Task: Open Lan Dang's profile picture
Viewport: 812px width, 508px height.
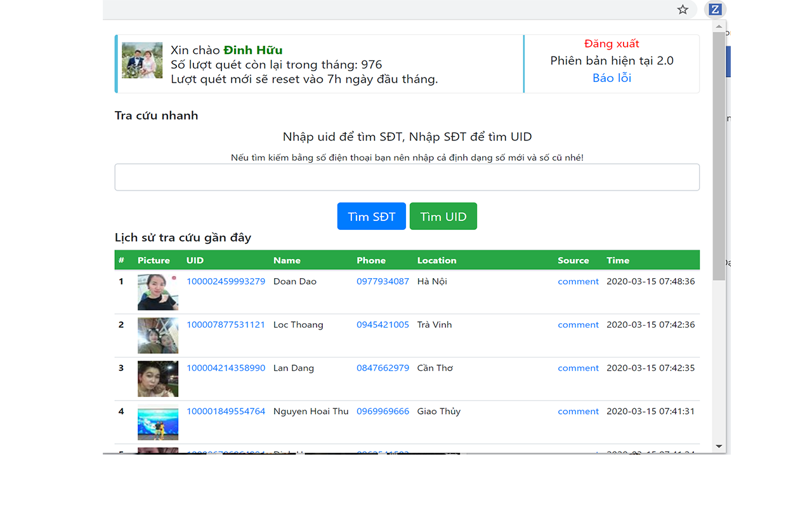Action: click(157, 378)
